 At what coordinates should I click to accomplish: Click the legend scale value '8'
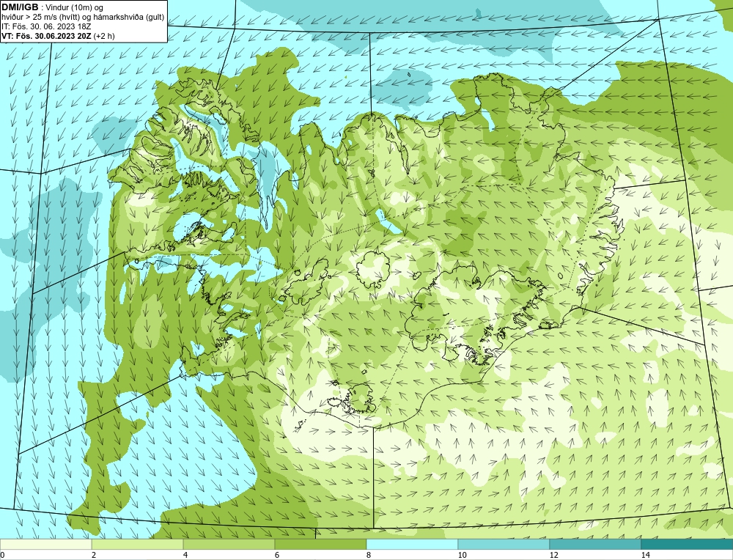[x=369, y=555]
